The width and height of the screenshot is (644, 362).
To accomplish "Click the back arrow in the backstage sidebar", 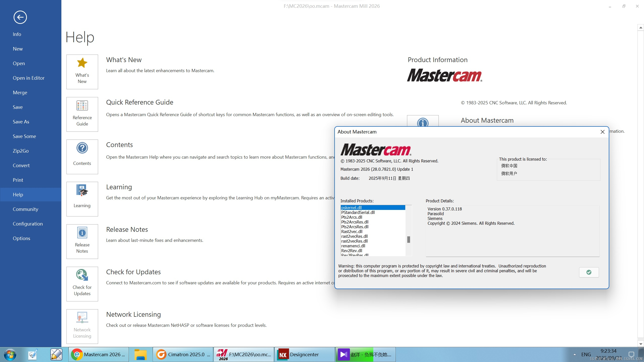I will click(20, 17).
